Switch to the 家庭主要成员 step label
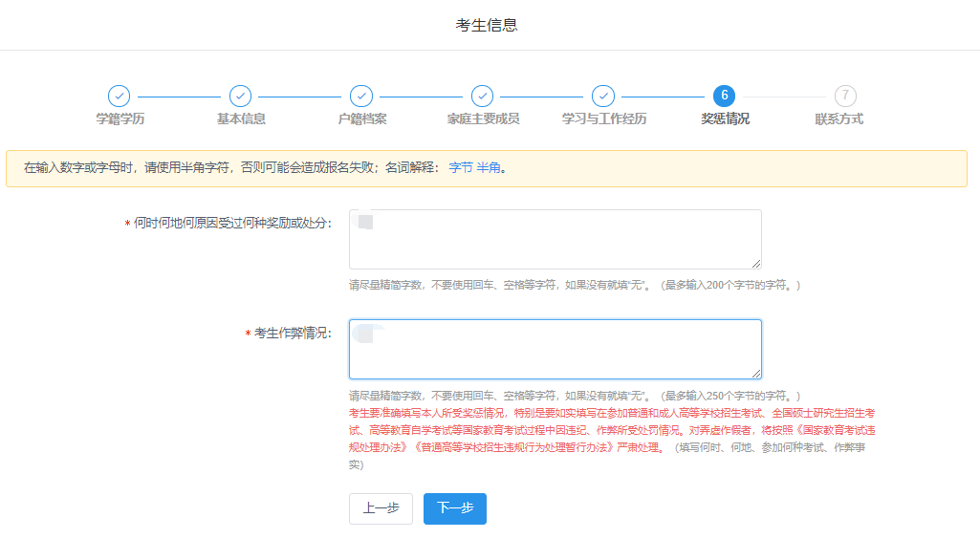 483,119
